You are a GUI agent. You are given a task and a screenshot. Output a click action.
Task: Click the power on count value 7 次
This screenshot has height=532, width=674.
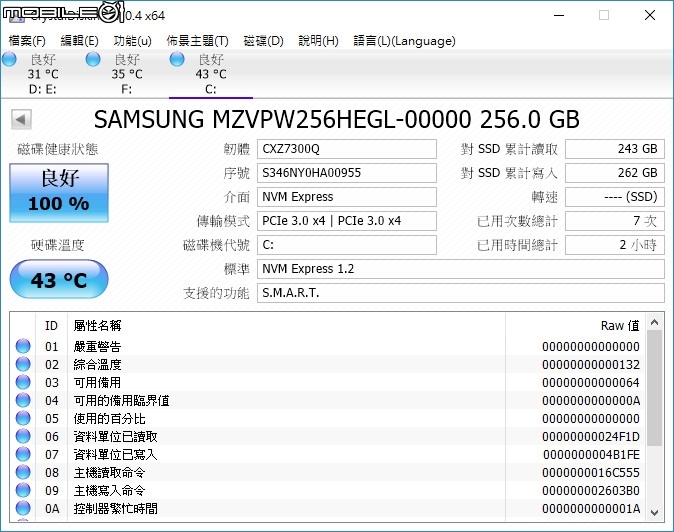click(x=615, y=221)
